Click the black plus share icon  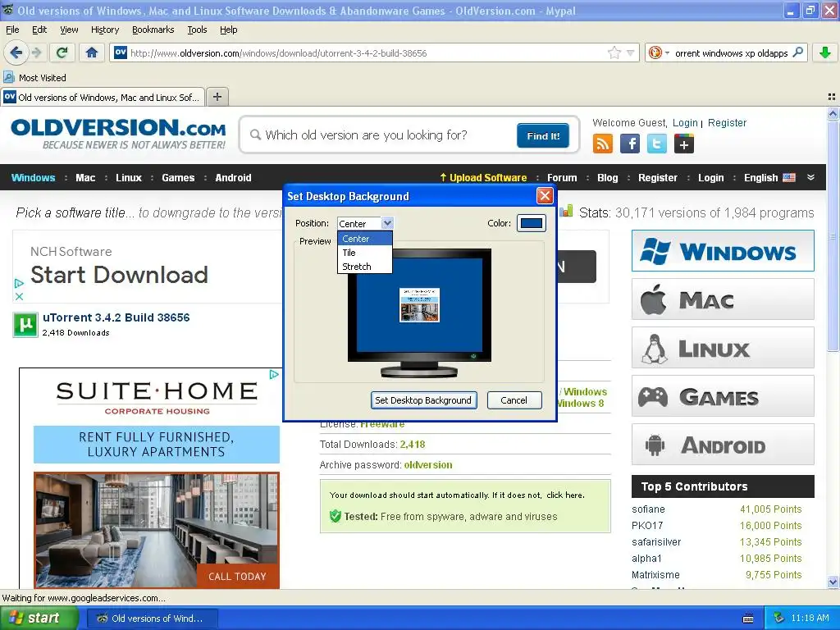684,144
